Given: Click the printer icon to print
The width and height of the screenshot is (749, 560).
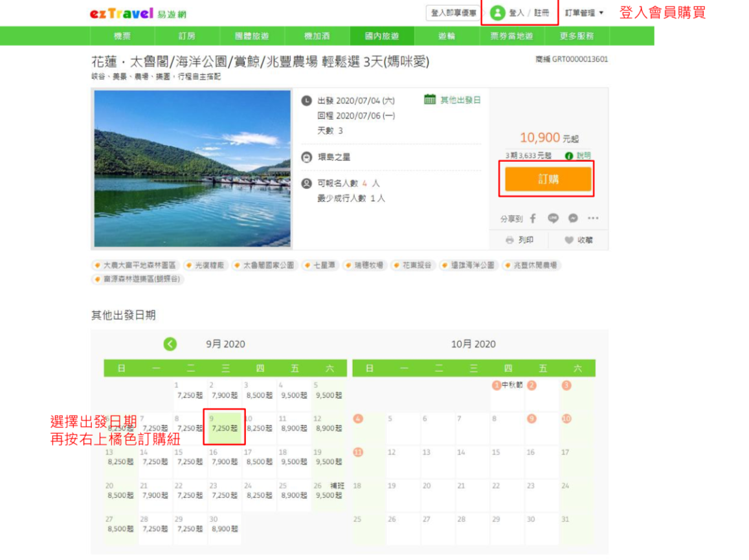Looking at the screenshot, I should tap(511, 240).
